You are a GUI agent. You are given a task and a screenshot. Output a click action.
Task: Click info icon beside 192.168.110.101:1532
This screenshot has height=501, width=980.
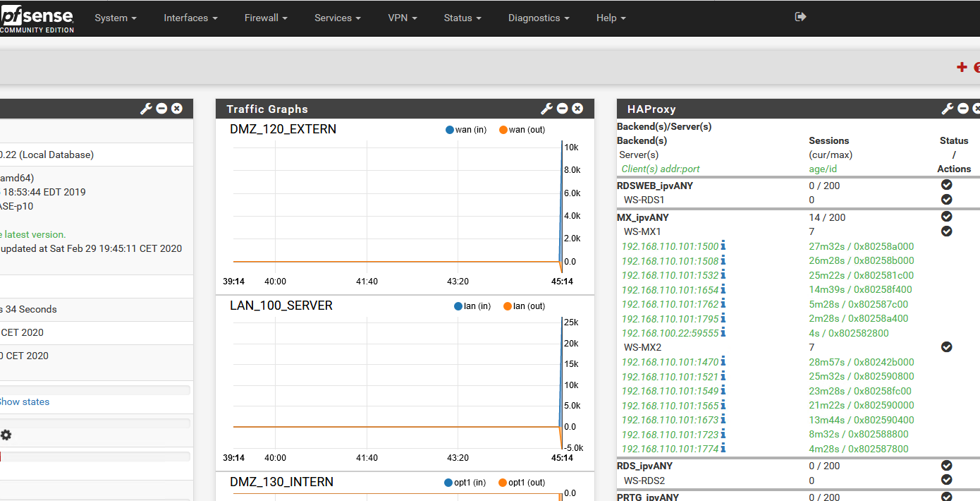(723, 274)
